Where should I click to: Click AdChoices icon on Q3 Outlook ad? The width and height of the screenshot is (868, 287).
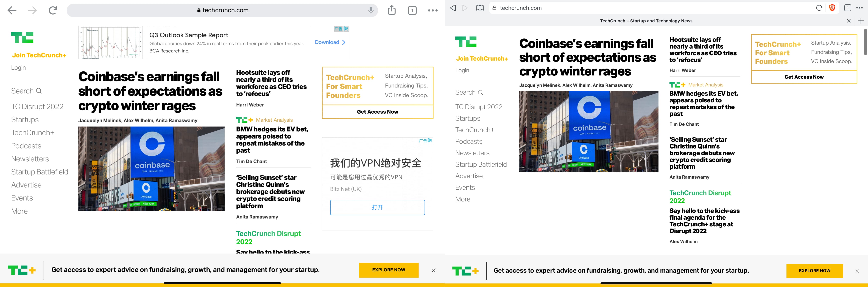(346, 29)
